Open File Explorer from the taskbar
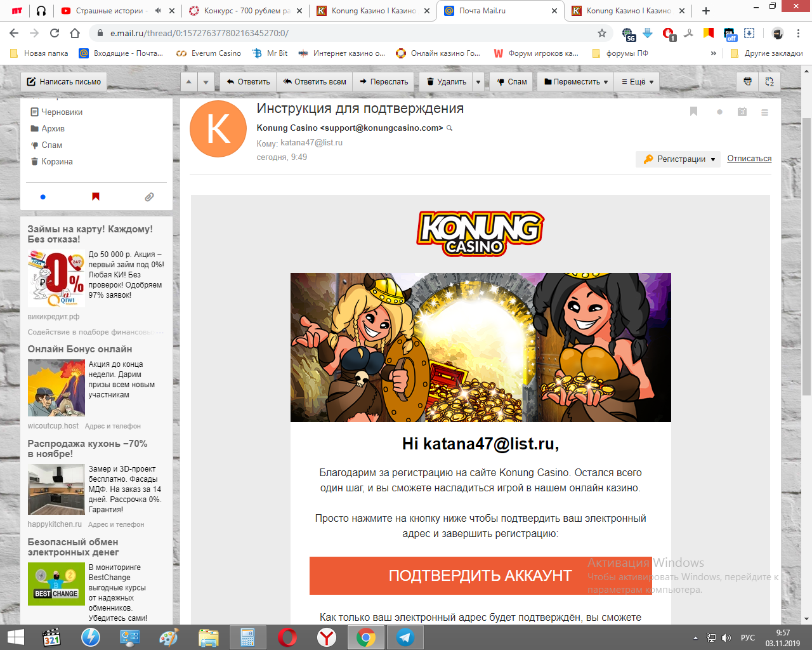Image resolution: width=812 pixels, height=650 pixels. (208, 637)
